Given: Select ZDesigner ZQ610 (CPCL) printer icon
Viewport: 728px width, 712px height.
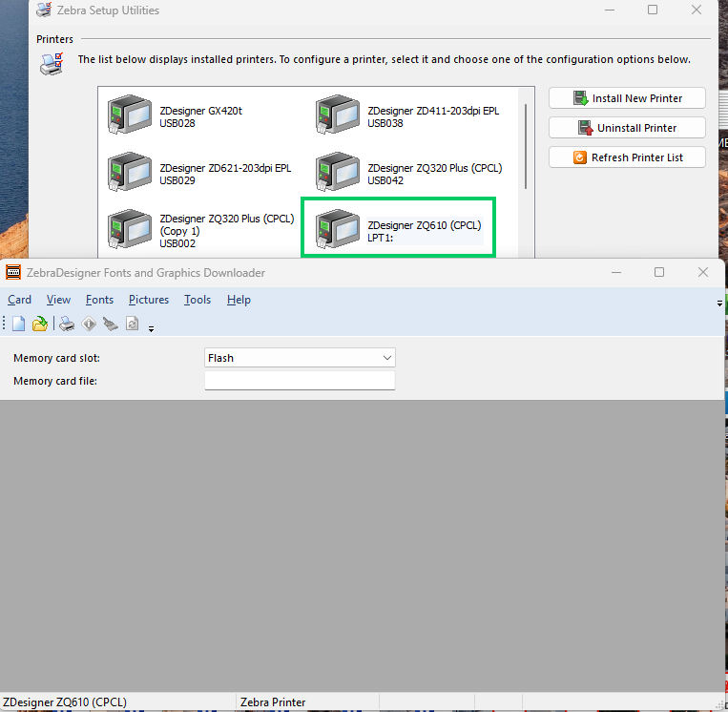Looking at the screenshot, I should coord(338,228).
